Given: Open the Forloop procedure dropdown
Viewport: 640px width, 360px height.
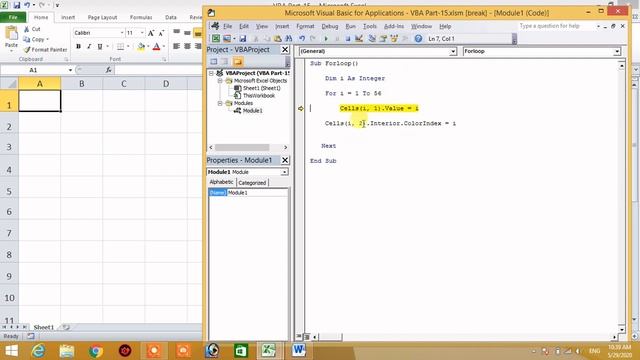Looking at the screenshot, I should [x=617, y=51].
